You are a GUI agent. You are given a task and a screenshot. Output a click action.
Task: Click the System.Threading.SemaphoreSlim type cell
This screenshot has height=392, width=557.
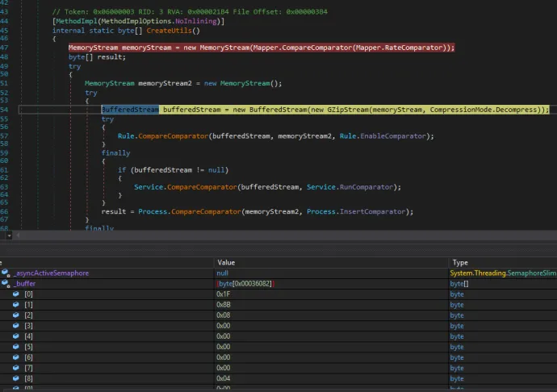pos(503,273)
